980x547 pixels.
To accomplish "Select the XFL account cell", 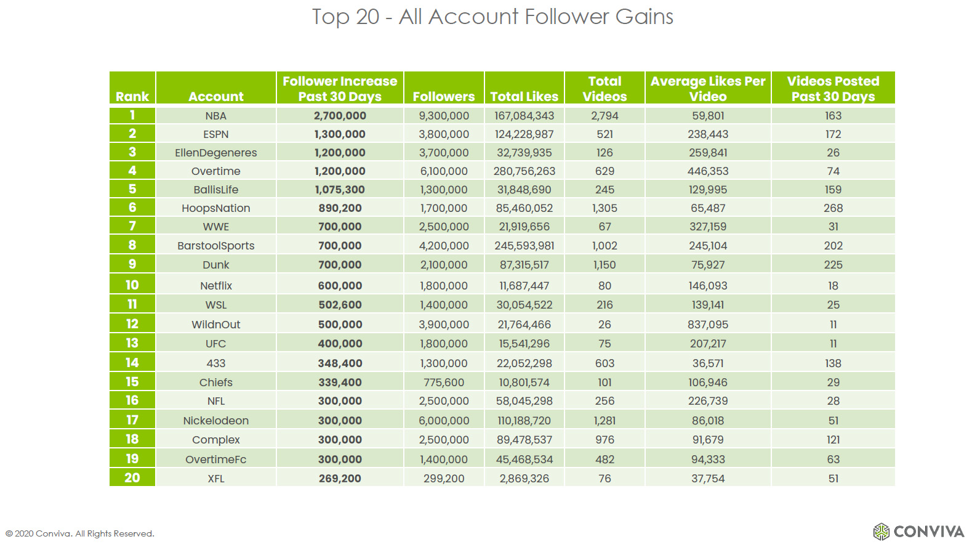I will pos(216,479).
